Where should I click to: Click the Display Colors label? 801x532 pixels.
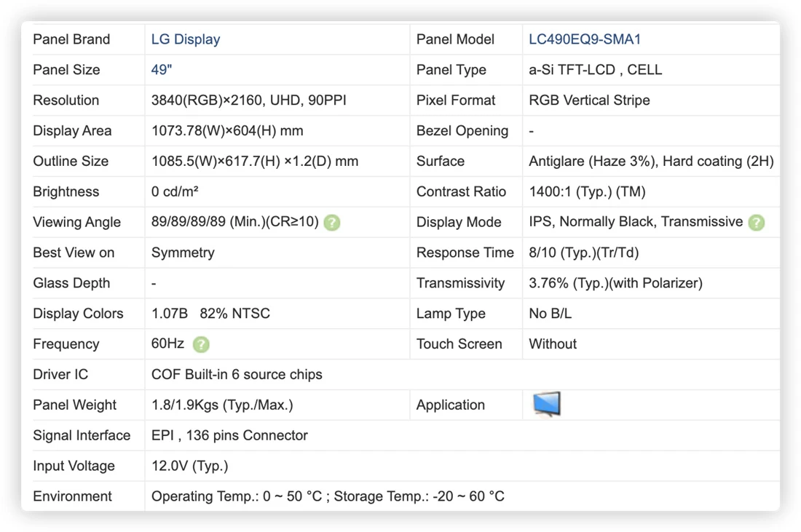pyautogui.click(x=78, y=314)
